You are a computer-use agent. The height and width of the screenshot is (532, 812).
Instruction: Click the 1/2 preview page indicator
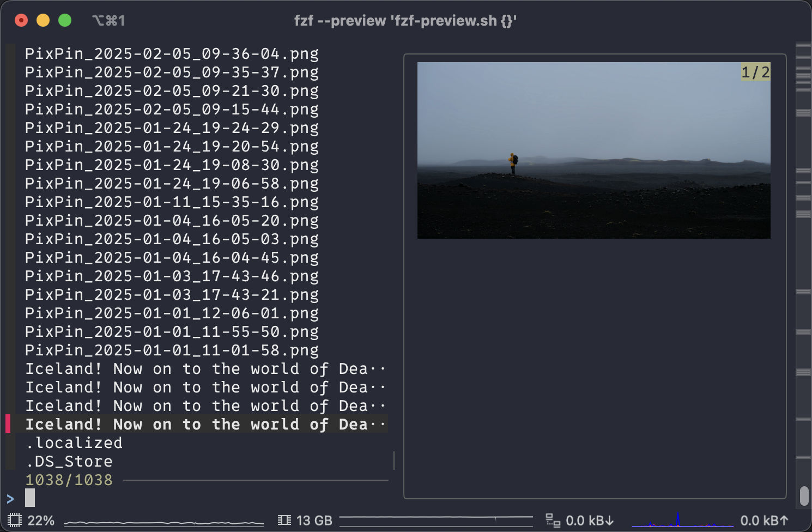click(755, 72)
